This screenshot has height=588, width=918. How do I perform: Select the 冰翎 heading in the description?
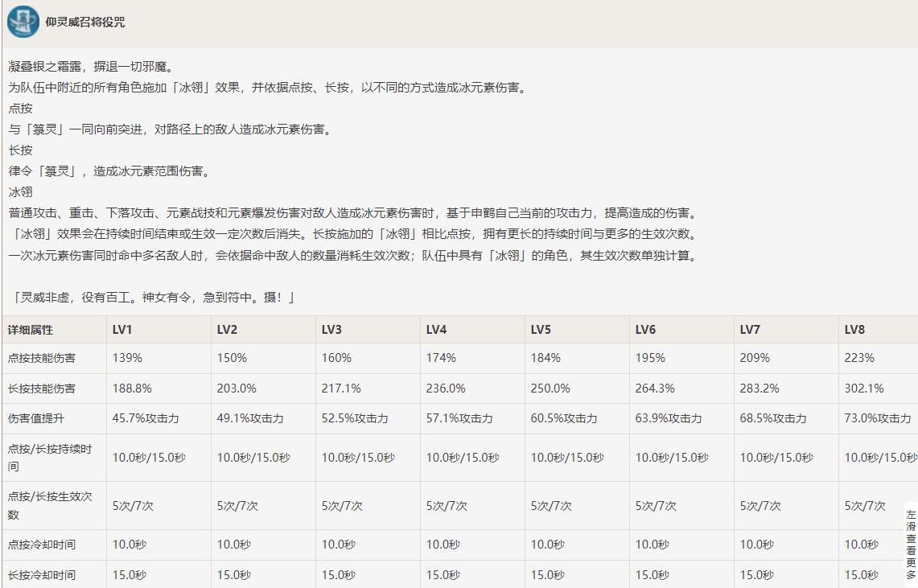[20, 192]
